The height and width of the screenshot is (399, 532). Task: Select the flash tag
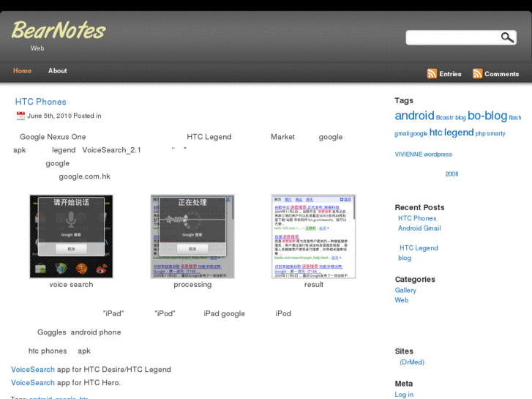click(x=515, y=117)
